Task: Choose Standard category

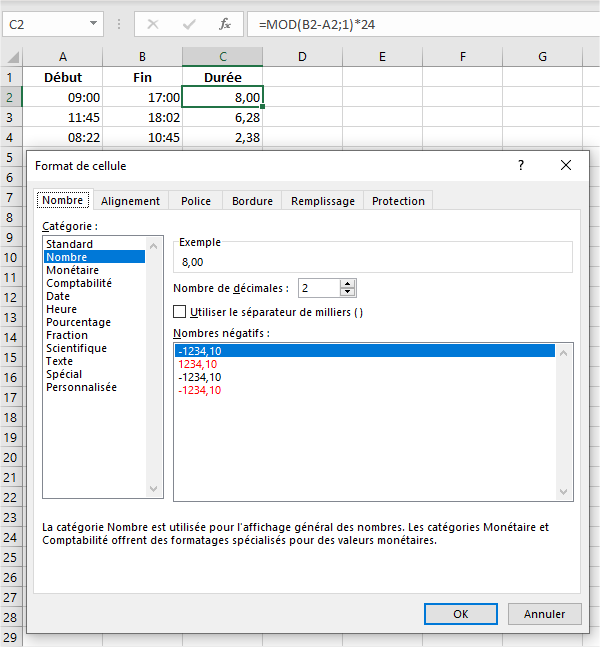Action: click(94, 244)
